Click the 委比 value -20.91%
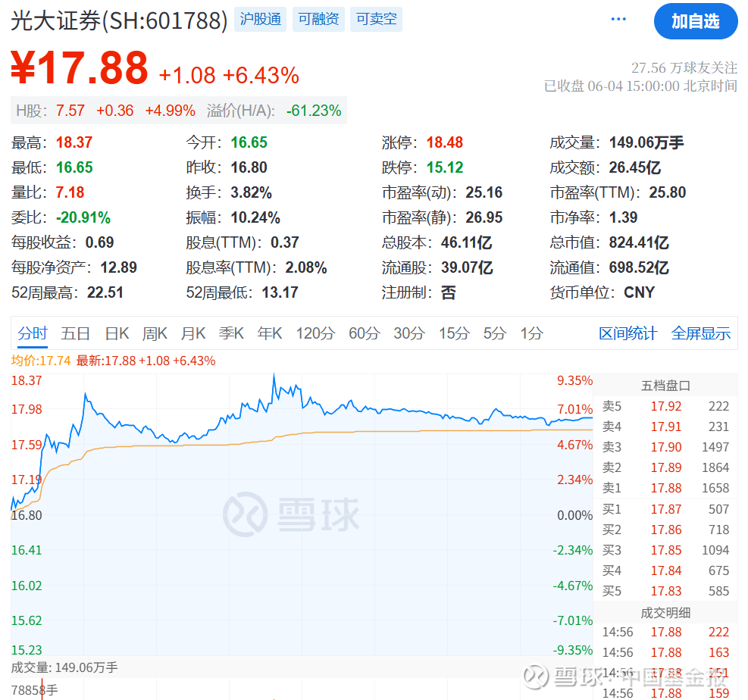The image size is (748, 700). 83,217
